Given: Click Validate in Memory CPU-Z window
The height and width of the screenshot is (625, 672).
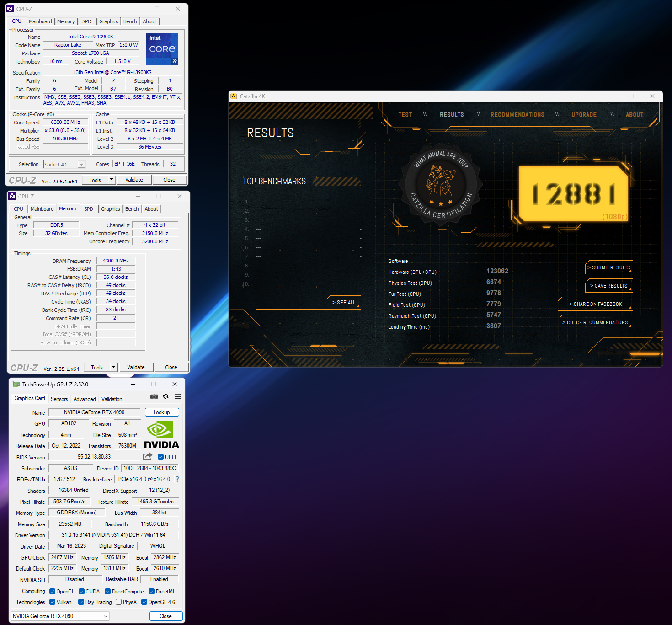Looking at the screenshot, I should [136, 367].
